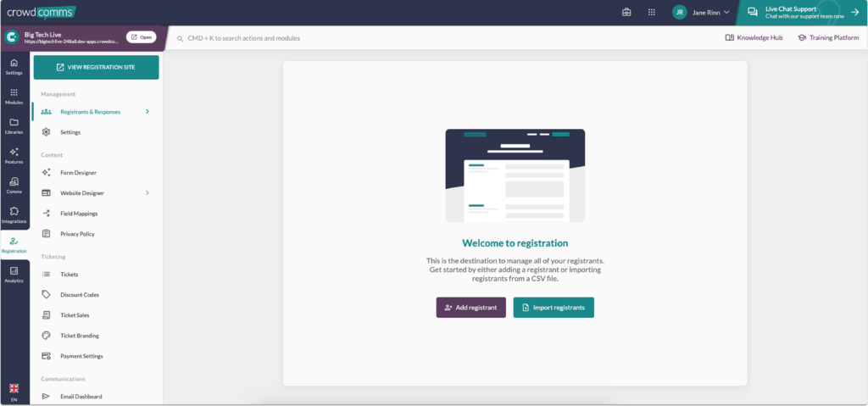Open the Modules section in left rail
Viewport: 868px width, 406px height.
pos(14,96)
